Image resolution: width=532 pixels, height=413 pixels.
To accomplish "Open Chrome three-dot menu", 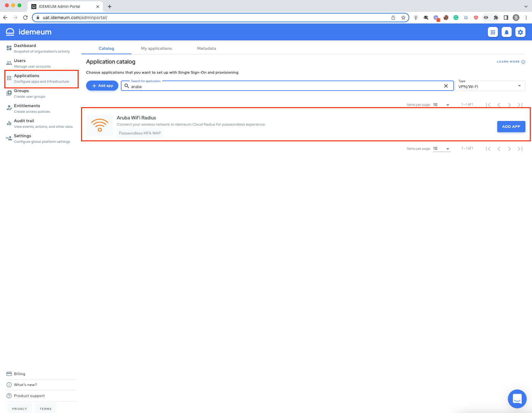I will (526, 18).
